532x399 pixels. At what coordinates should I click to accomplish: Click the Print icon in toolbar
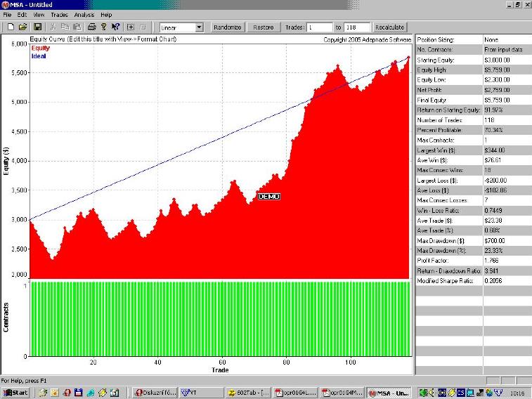92,27
